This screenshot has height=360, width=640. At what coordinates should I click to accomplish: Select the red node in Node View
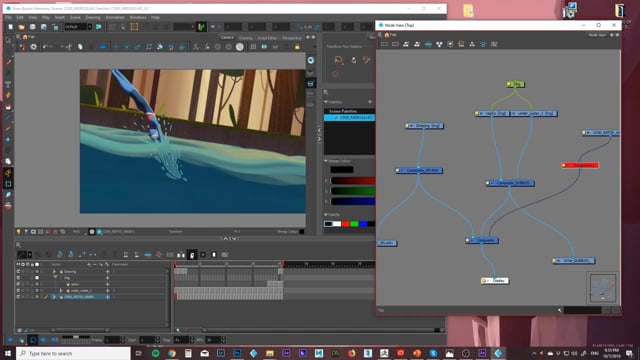[x=580, y=165]
